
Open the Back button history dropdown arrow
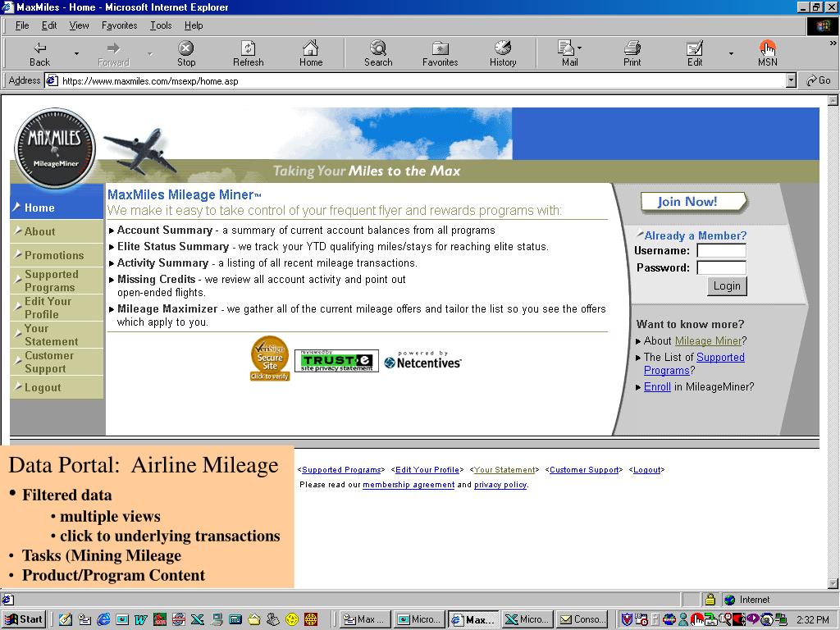coord(76,53)
